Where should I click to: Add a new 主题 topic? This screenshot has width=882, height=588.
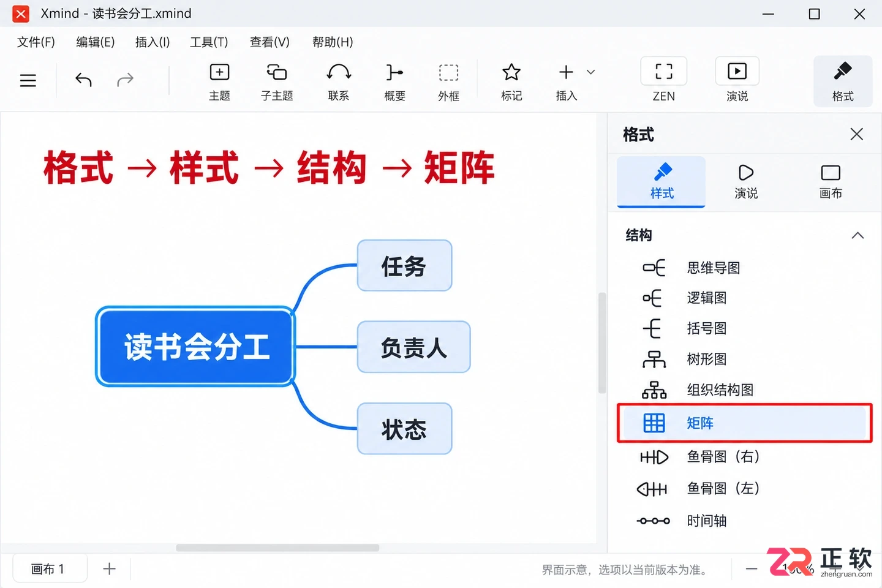(219, 82)
